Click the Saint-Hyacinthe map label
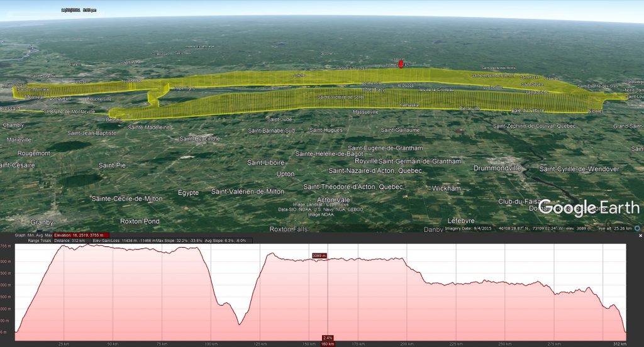The image size is (644, 347). click(x=206, y=139)
